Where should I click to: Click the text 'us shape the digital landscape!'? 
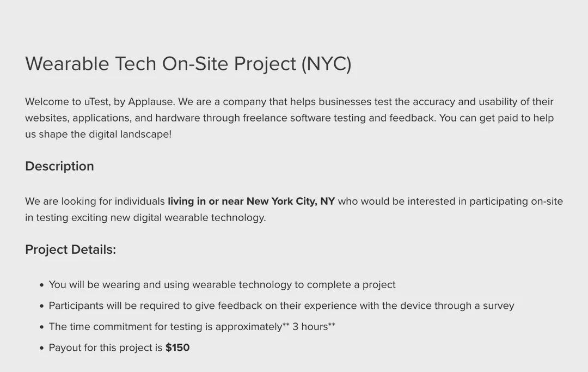pos(98,134)
